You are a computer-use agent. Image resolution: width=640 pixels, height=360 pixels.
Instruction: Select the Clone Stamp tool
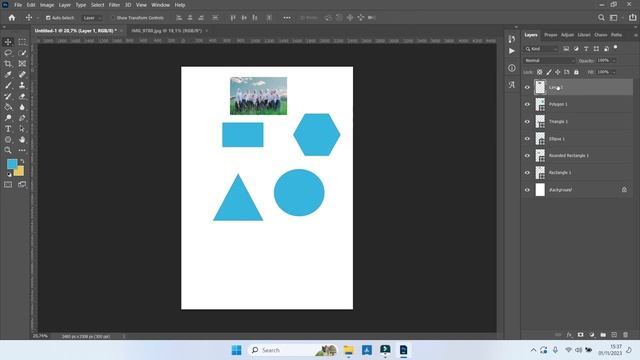pos(22,85)
